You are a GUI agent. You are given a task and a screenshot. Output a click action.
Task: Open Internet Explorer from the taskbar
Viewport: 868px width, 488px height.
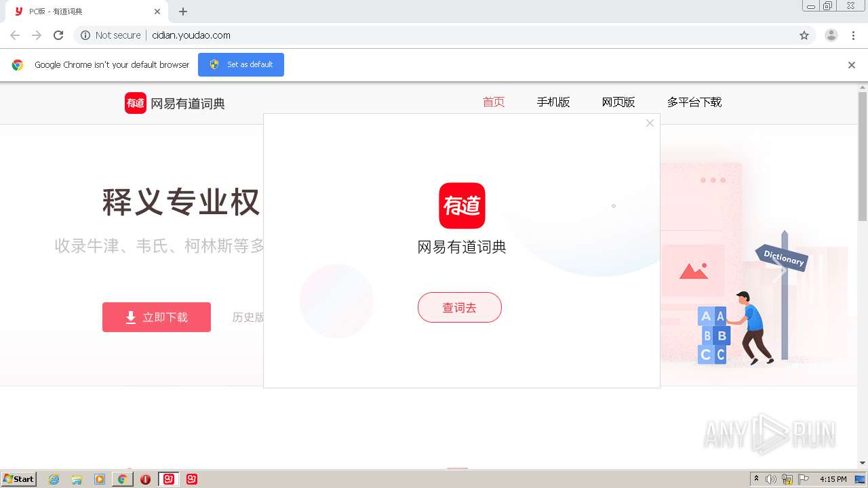pyautogui.click(x=54, y=479)
